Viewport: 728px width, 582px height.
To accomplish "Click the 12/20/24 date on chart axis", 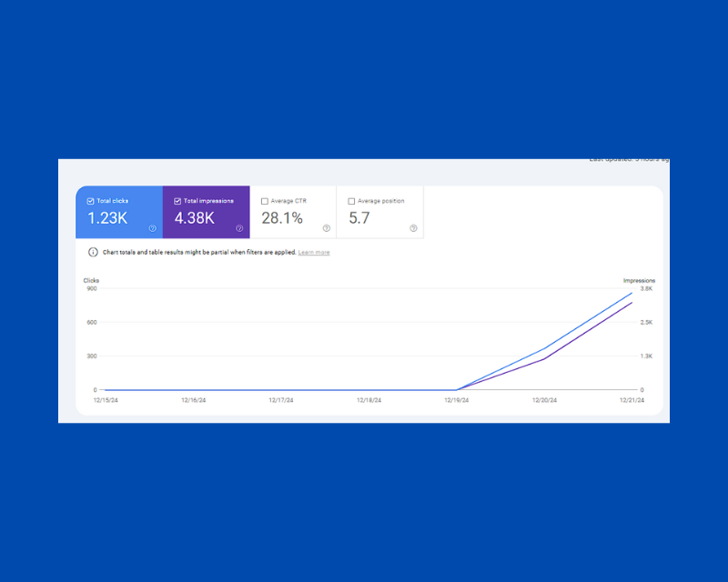I will coord(545,399).
